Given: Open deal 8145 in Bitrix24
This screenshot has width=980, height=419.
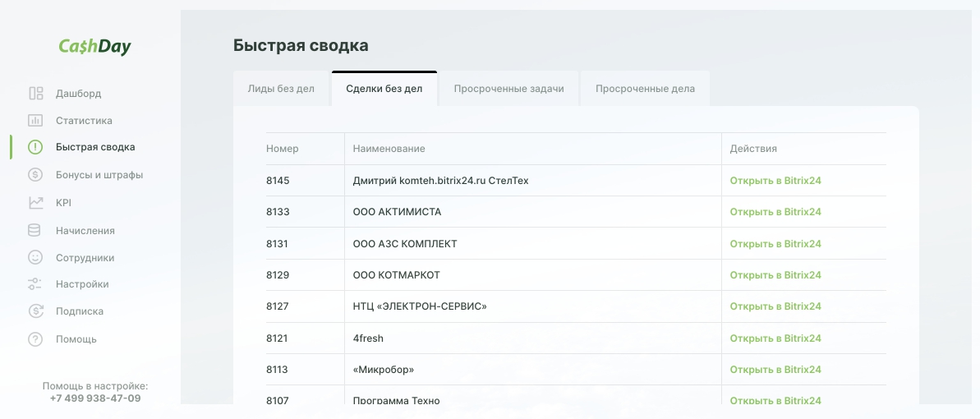Looking at the screenshot, I should (775, 181).
